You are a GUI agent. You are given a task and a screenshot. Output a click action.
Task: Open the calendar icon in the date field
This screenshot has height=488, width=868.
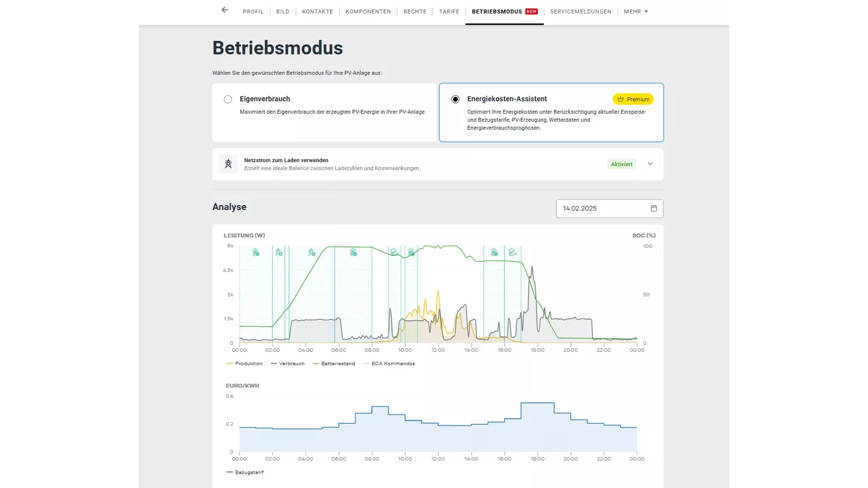pyautogui.click(x=654, y=208)
